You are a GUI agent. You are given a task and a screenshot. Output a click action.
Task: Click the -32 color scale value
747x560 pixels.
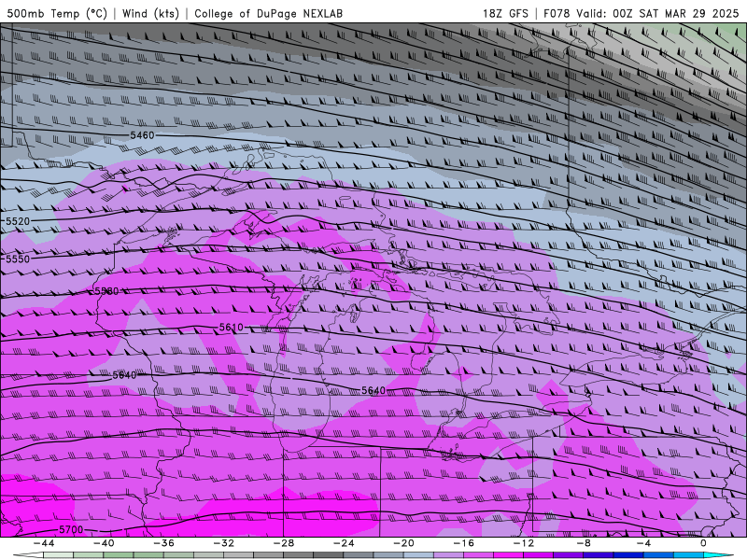(x=223, y=543)
